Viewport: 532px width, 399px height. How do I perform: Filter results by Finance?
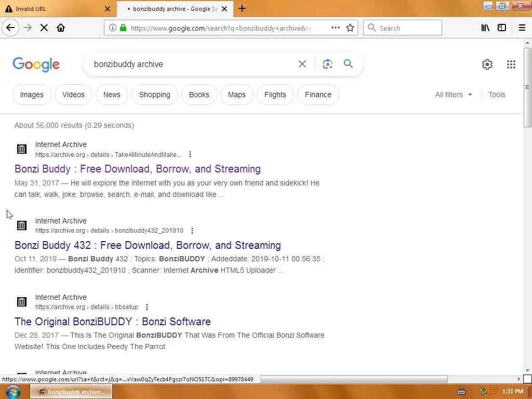point(318,95)
